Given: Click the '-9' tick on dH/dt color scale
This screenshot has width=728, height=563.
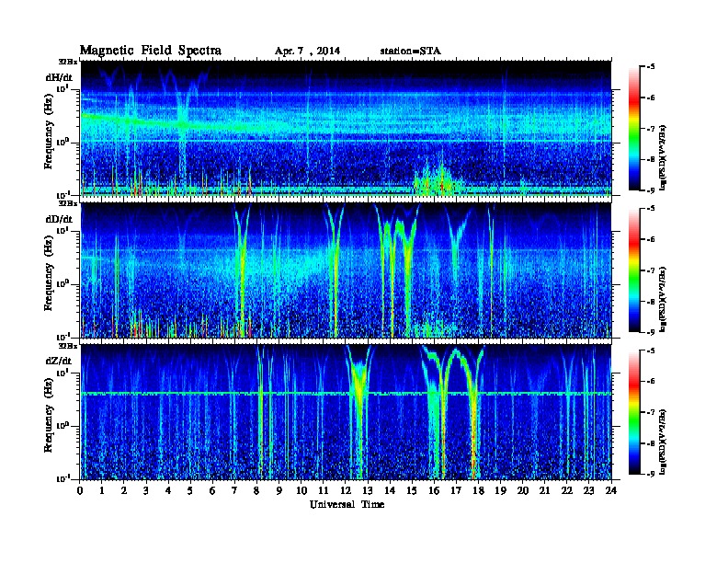Looking at the screenshot, I should point(650,190).
